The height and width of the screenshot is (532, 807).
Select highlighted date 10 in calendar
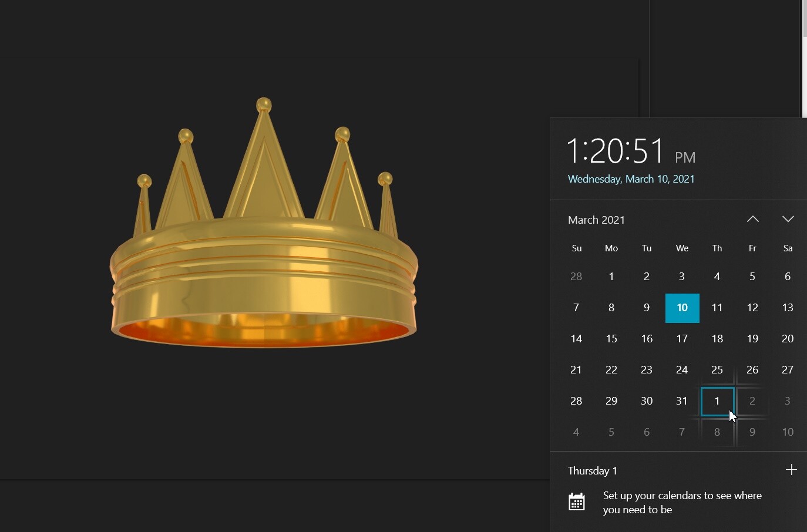(x=682, y=308)
